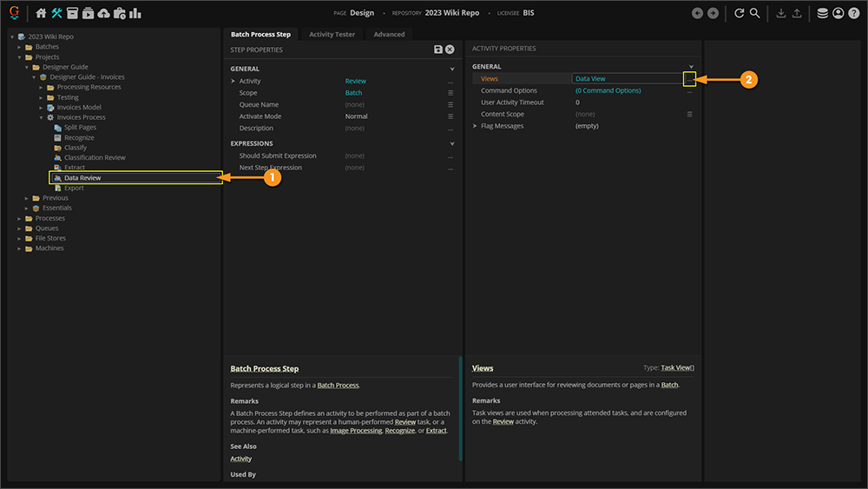The image size is (868, 489).
Task: Save step properties with disk icon
Action: pyautogui.click(x=438, y=50)
